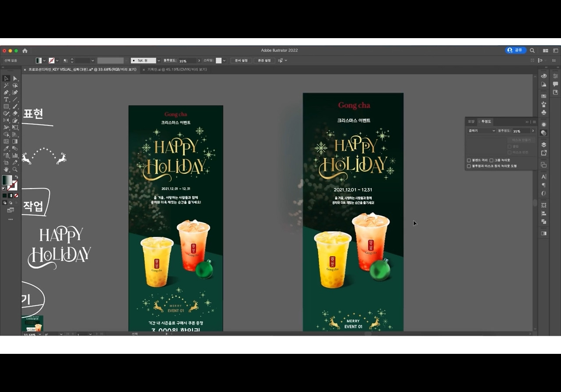The width and height of the screenshot is (561, 392).
Task: Choose the Hand tool
Action: click(6, 169)
